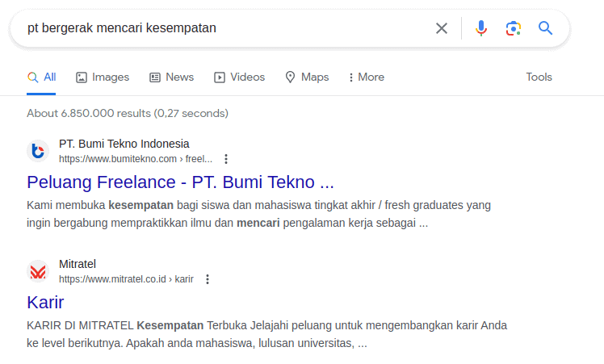Switch to the Maps tab
The image size is (604, 364).
pos(307,77)
